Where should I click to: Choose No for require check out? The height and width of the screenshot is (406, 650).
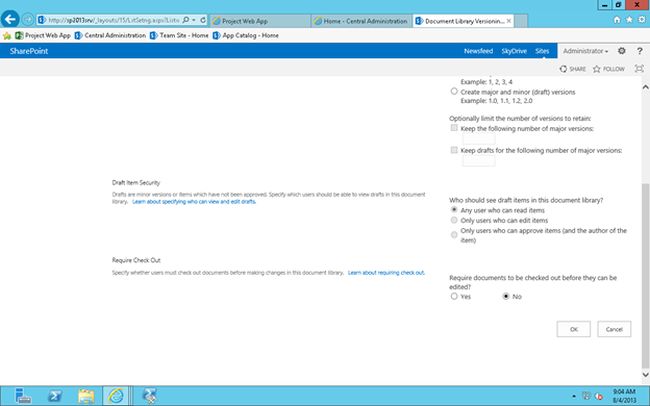point(506,296)
